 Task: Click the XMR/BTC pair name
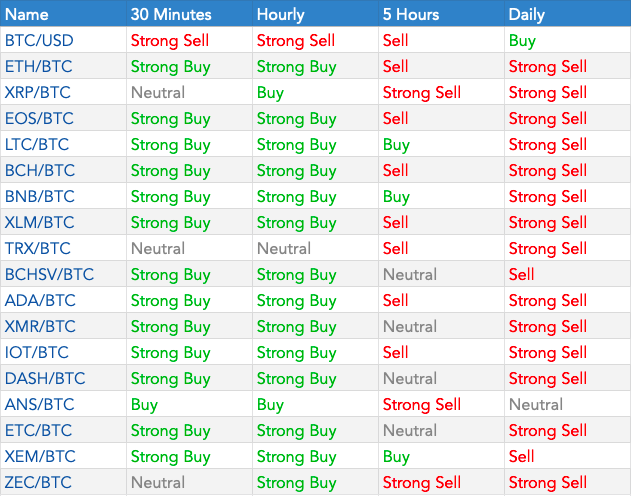pos(40,327)
